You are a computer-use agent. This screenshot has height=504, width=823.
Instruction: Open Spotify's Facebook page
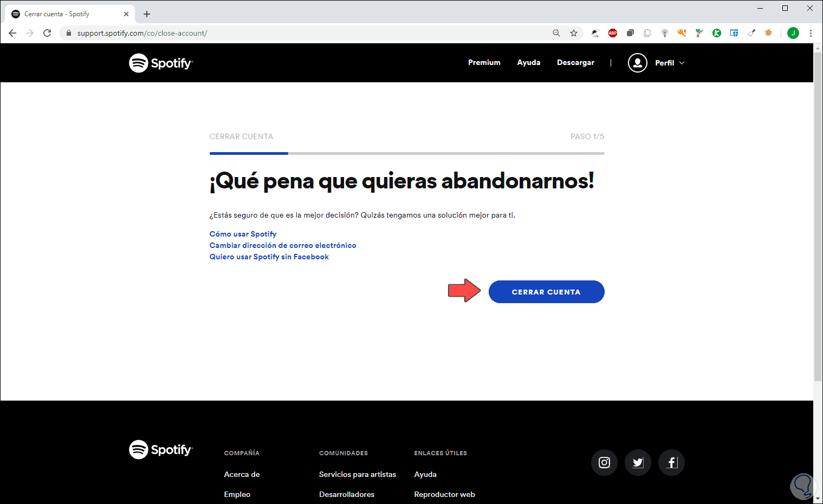(x=671, y=462)
